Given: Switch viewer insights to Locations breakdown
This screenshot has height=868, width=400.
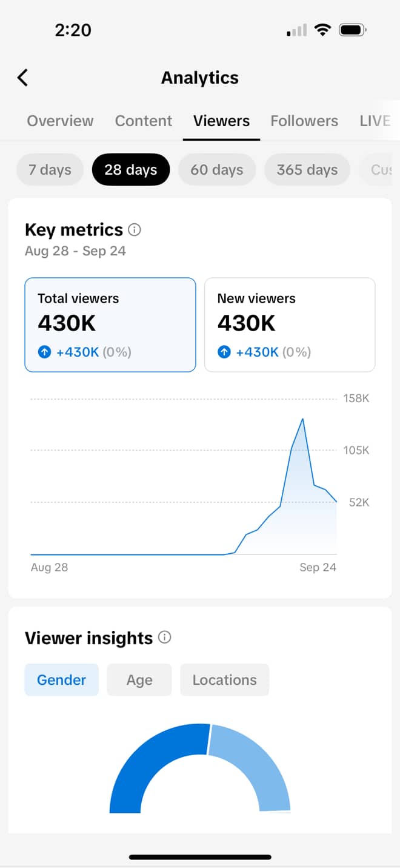Looking at the screenshot, I should 224,680.
